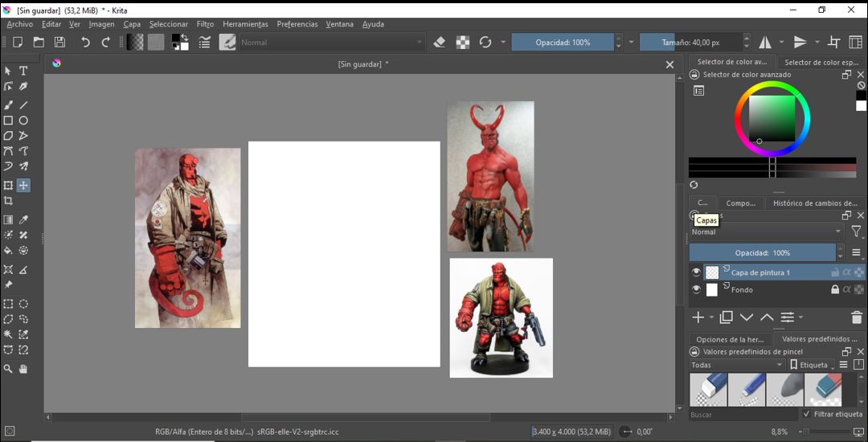Open Opciones de la her... tab
868x442 pixels.
[x=730, y=339]
